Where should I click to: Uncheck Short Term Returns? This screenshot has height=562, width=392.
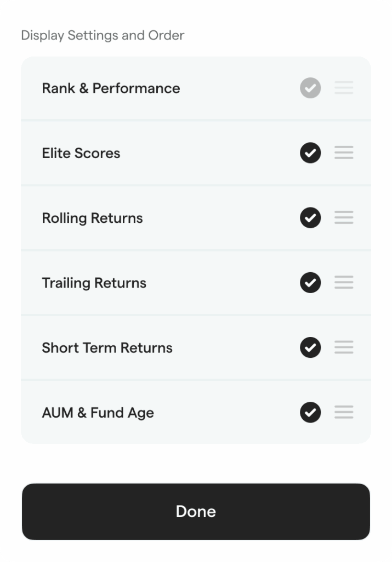pyautogui.click(x=310, y=347)
